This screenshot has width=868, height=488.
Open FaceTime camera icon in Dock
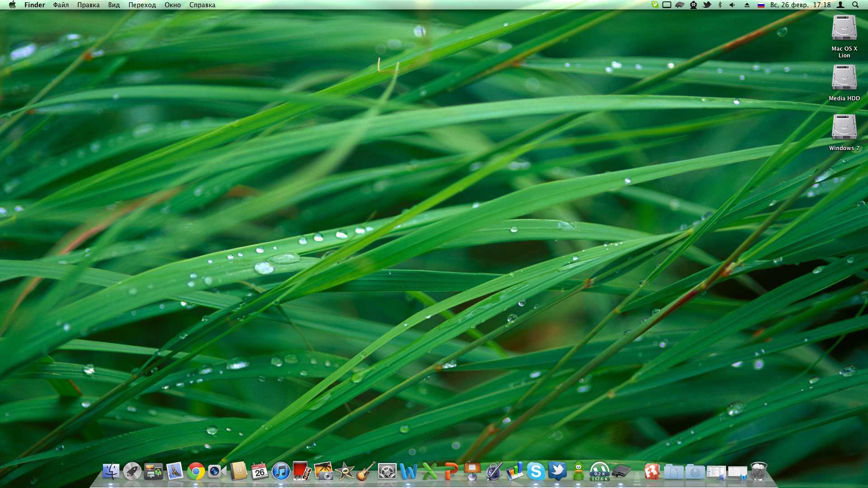(217, 471)
